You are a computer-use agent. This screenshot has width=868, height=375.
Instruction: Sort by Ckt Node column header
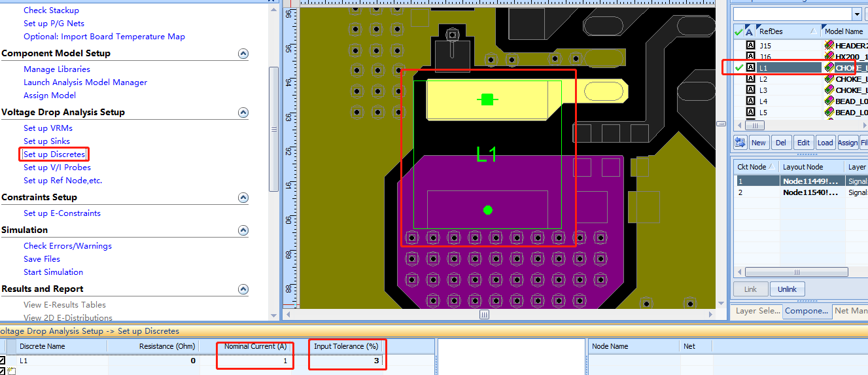[x=756, y=167]
